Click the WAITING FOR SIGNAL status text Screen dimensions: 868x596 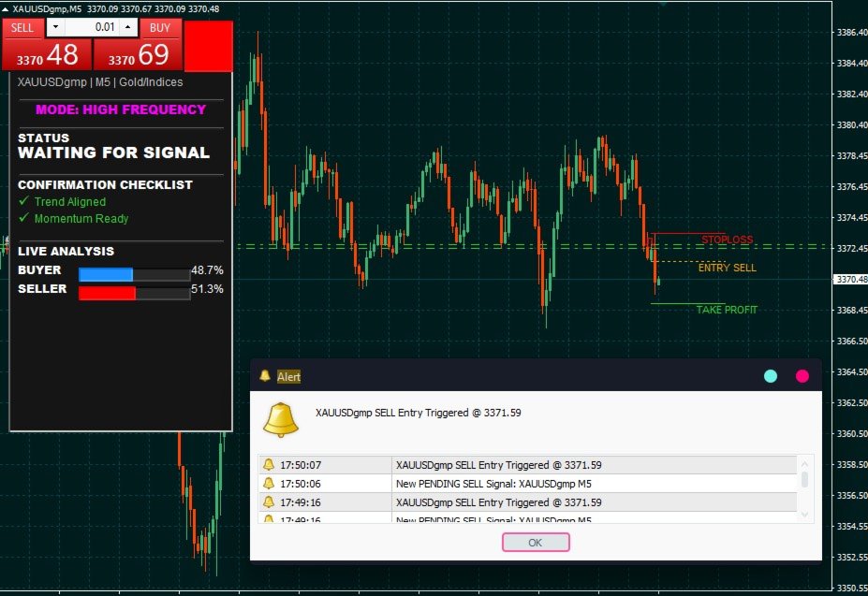pyautogui.click(x=113, y=153)
